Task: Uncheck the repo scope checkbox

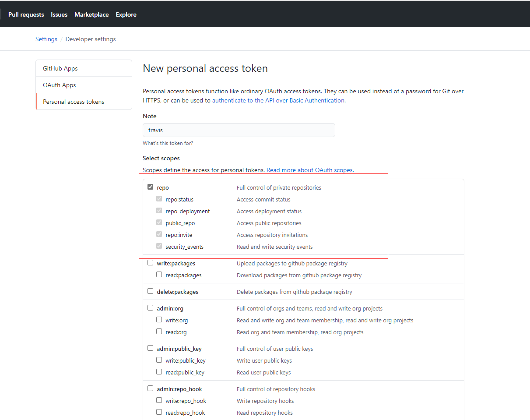Action: [151, 187]
